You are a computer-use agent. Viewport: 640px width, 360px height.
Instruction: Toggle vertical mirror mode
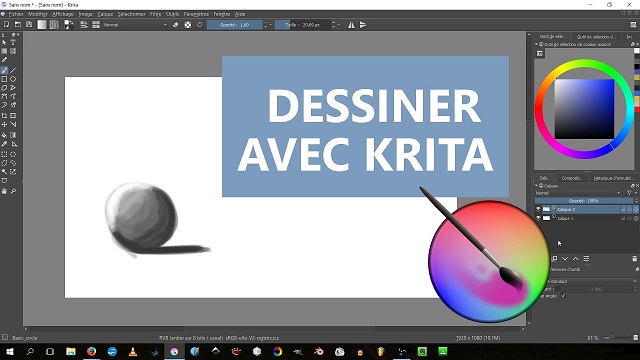pyautogui.click(x=363, y=25)
